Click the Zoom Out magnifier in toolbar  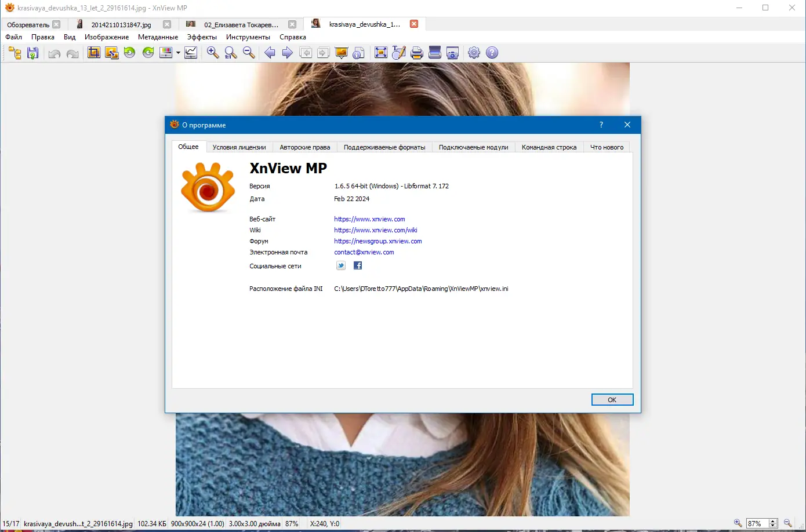coord(249,53)
